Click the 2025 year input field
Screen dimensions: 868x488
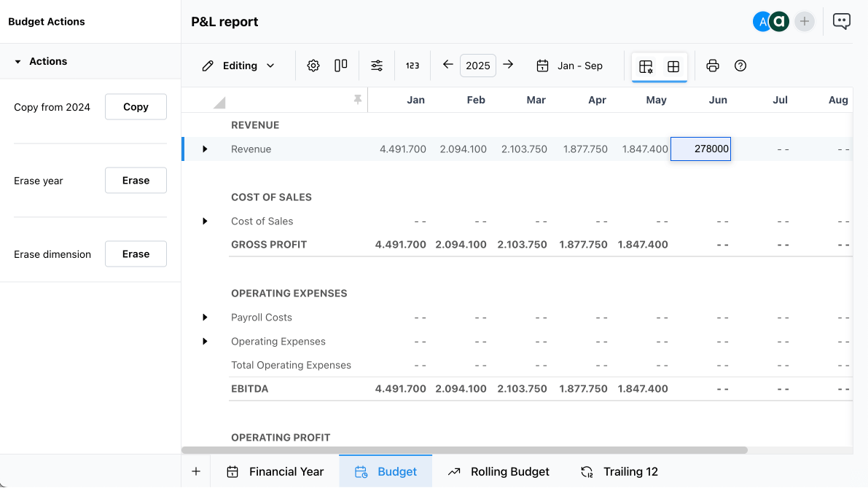click(x=478, y=66)
